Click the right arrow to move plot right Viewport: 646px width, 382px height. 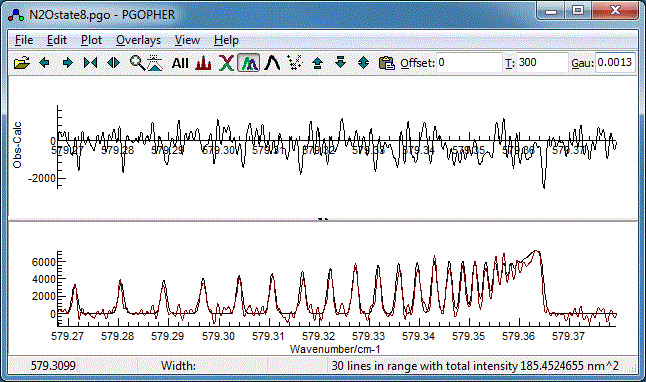(68, 63)
